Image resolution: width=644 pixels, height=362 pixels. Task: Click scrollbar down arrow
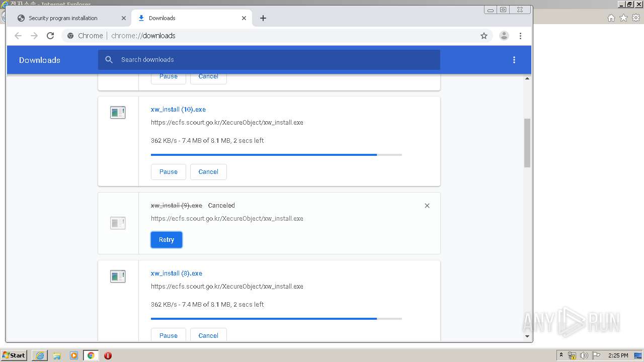pos(527,336)
